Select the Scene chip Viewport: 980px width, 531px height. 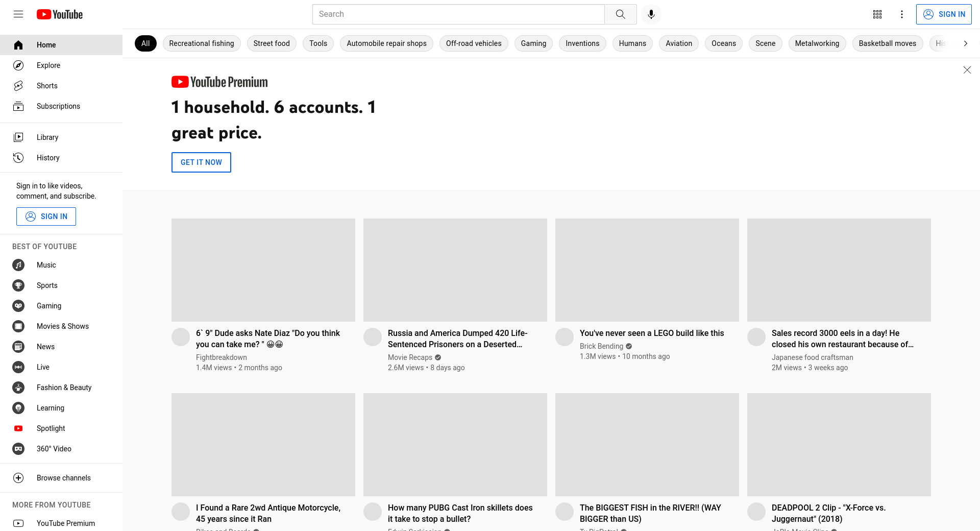coord(766,43)
